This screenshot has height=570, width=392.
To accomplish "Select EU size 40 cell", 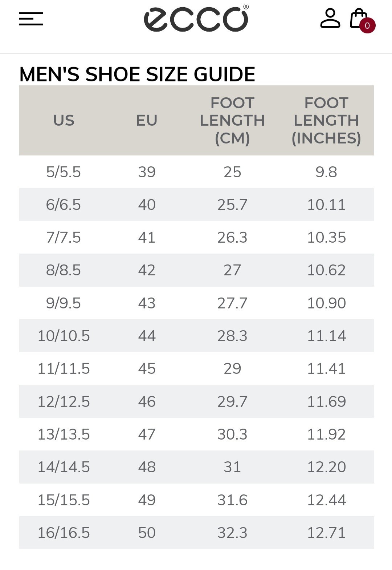I will [x=147, y=205].
